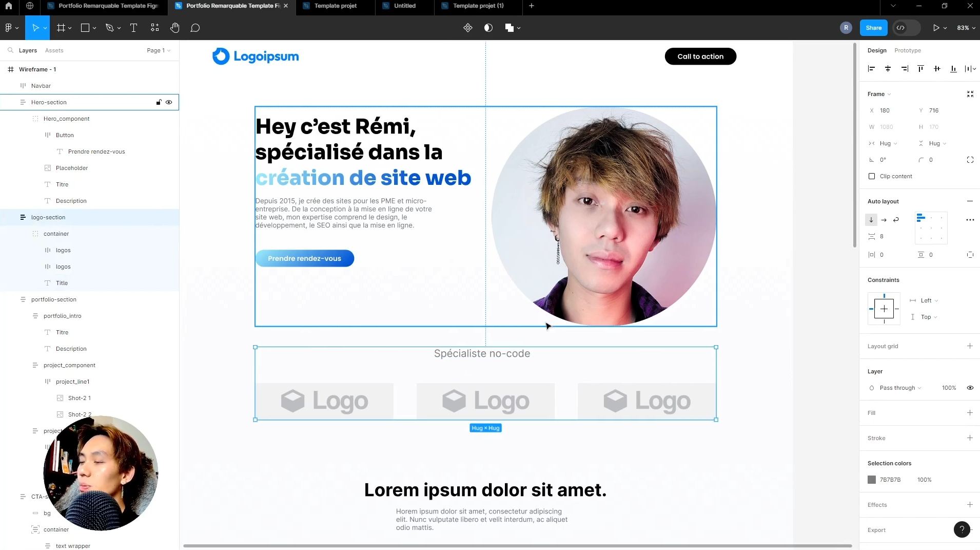Switch to the Prototype tab

[907, 50]
